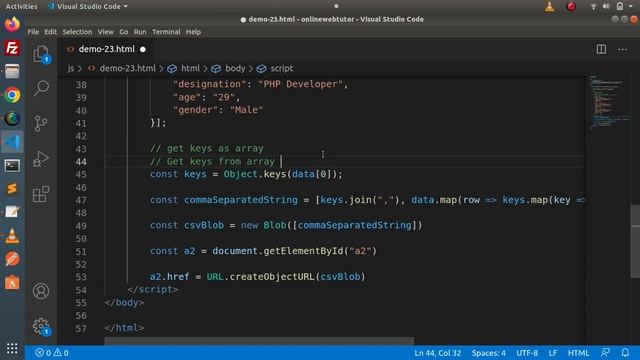The image size is (640, 360).
Task: Open the Run menu
Action: tap(140, 32)
